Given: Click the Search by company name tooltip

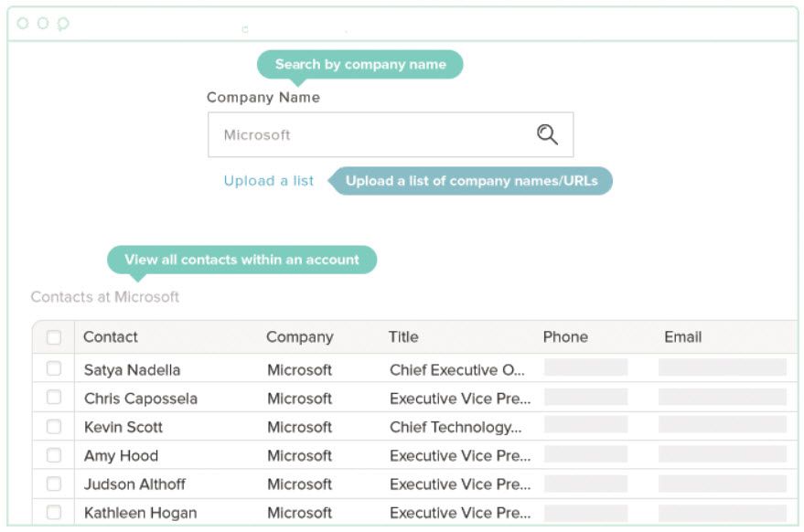Looking at the screenshot, I should pyautogui.click(x=360, y=64).
